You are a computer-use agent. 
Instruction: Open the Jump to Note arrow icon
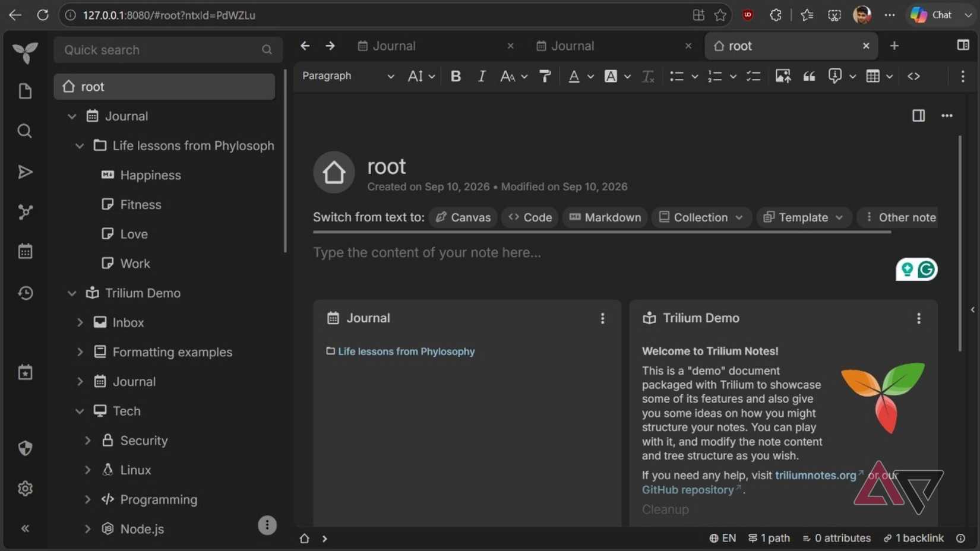tap(25, 172)
